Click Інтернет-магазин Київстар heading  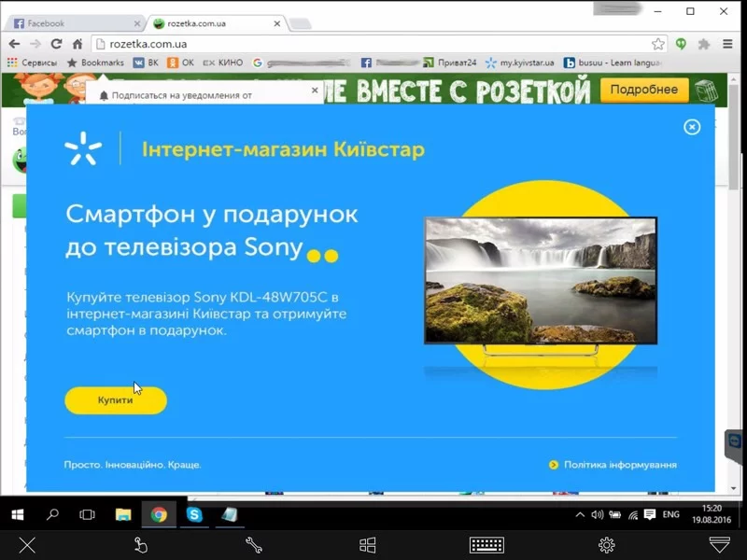click(x=284, y=149)
